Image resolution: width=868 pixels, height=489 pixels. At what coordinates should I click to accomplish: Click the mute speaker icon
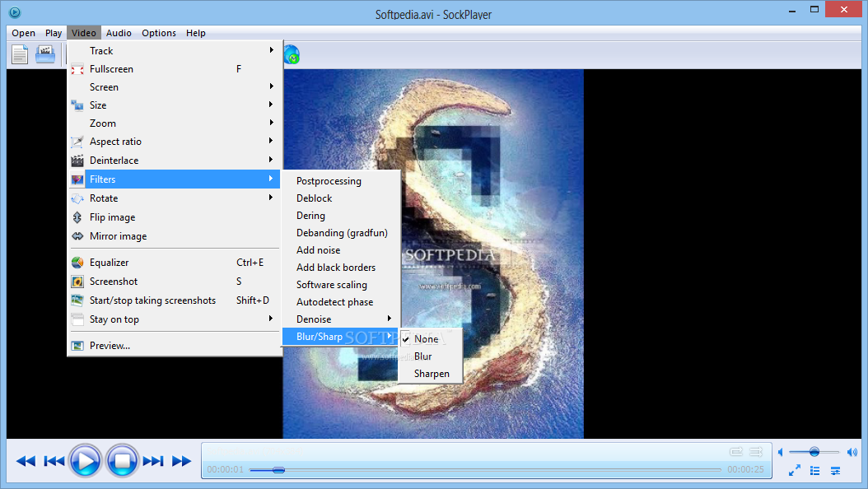point(781,453)
